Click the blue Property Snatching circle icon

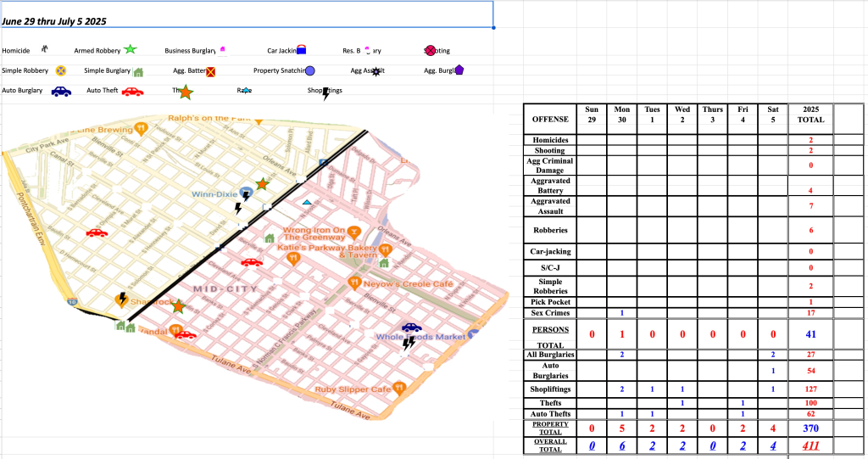[x=310, y=71]
